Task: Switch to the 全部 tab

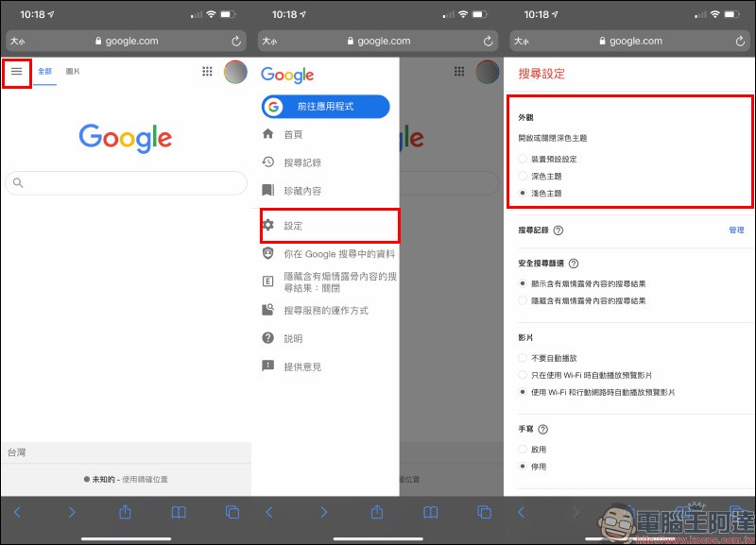Action: point(44,72)
